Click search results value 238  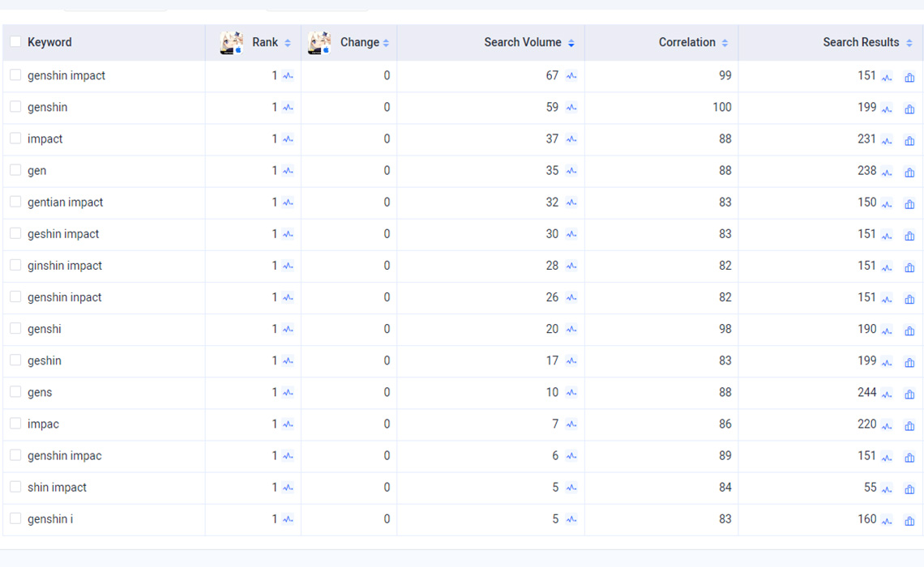[866, 171]
